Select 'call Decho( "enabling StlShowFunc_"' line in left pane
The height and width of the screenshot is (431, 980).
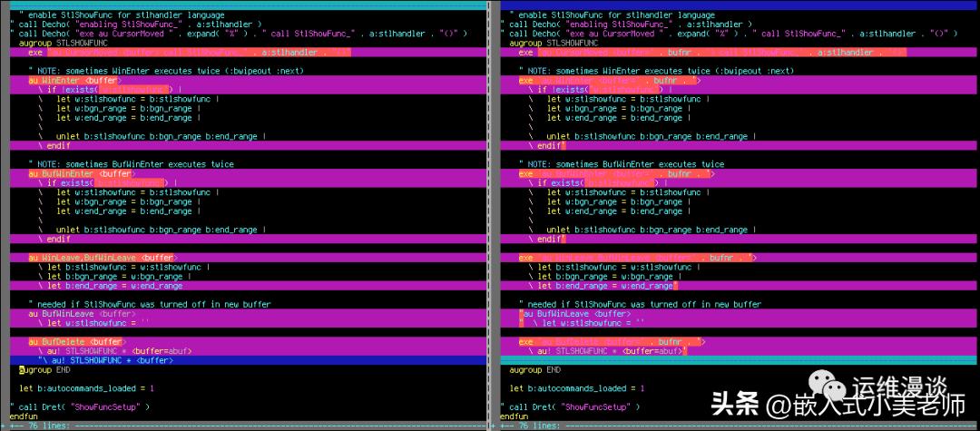click(x=135, y=24)
